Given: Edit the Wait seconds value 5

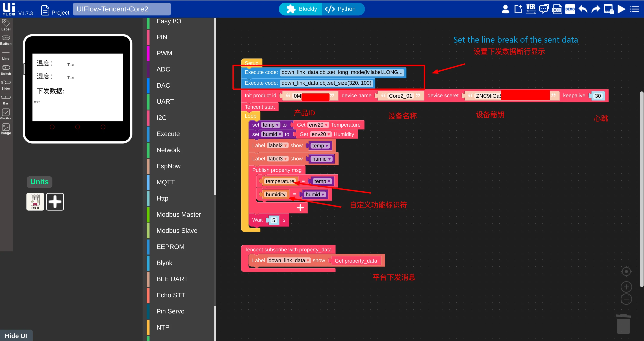Looking at the screenshot, I should 273,220.
